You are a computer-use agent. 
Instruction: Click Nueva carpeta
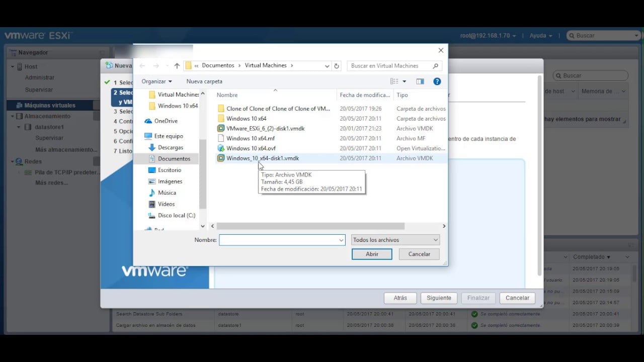point(204,81)
